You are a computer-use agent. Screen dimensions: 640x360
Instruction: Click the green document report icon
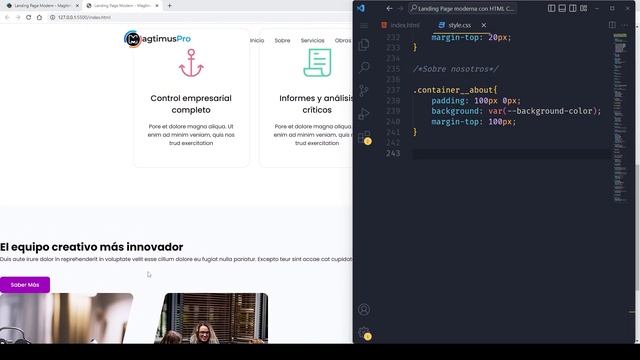pos(317,62)
